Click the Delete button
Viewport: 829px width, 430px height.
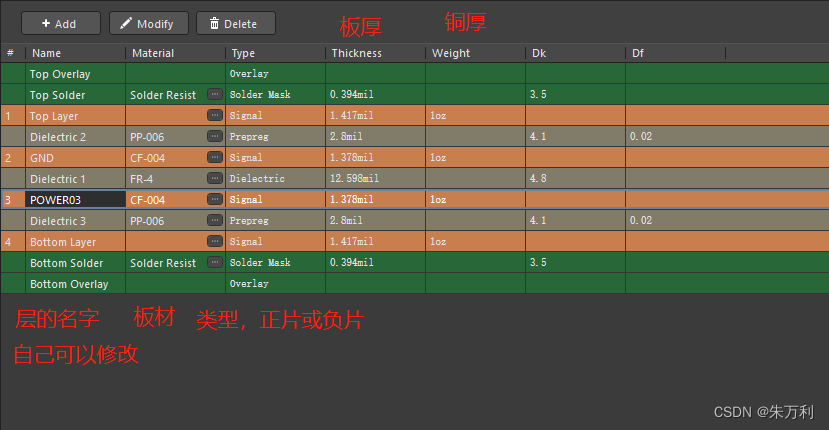[236, 24]
